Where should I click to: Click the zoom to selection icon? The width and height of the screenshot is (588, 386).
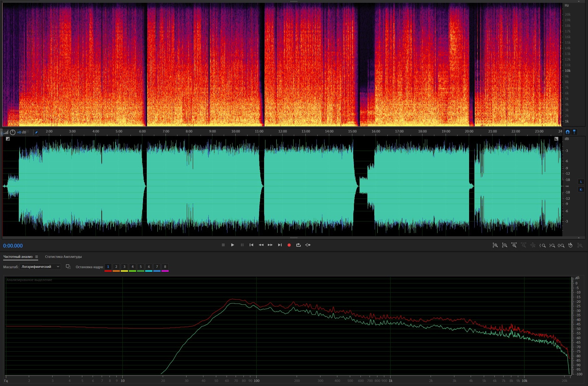tap(561, 245)
